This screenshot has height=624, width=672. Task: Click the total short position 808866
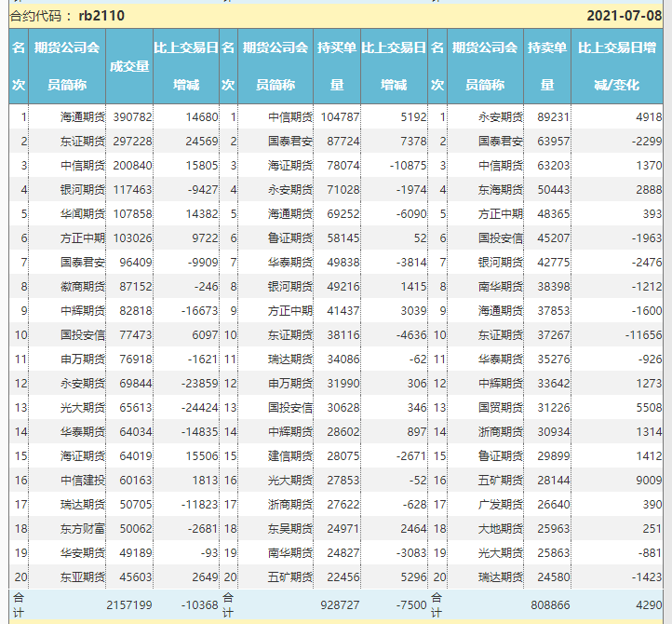[x=549, y=605]
